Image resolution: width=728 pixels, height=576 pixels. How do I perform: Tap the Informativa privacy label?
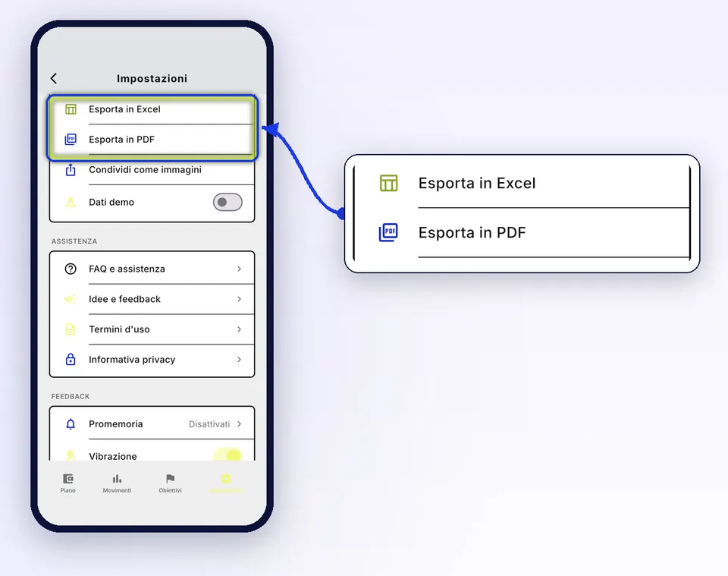132,360
